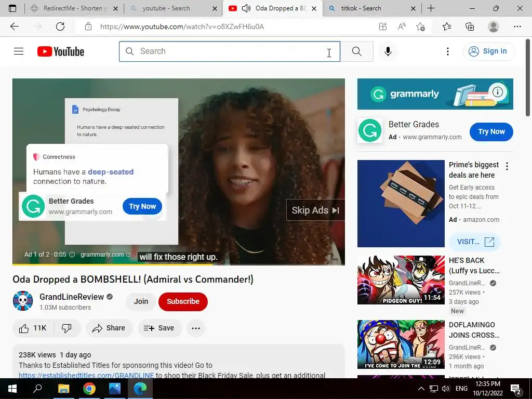Share the video
Screen dimensions: 532x399
click(x=109, y=328)
